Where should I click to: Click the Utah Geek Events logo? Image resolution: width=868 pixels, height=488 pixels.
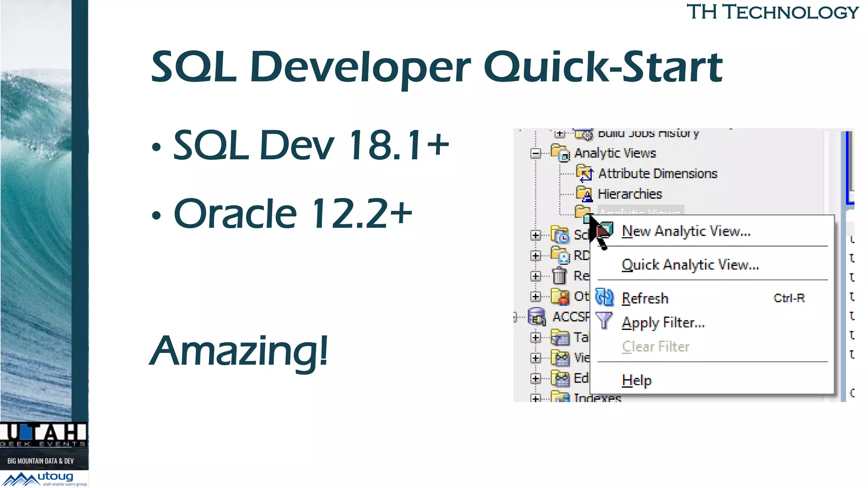(x=44, y=435)
